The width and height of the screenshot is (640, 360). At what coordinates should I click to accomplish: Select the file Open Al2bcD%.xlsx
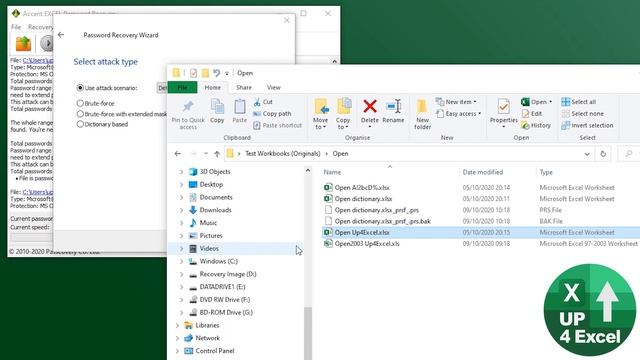362,188
